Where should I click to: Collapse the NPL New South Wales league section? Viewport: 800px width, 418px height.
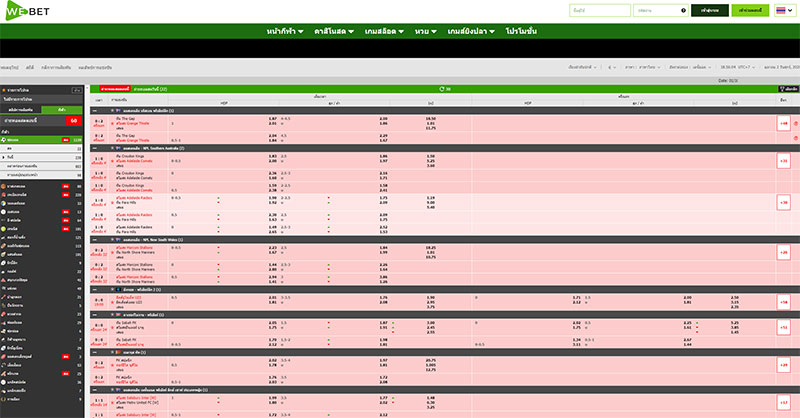point(95,239)
